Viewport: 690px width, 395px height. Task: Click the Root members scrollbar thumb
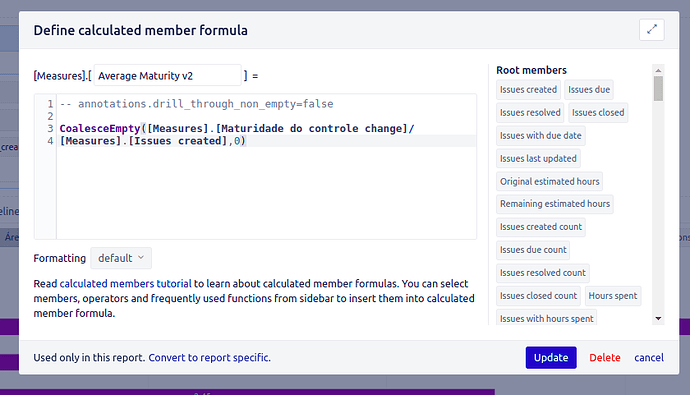point(658,88)
